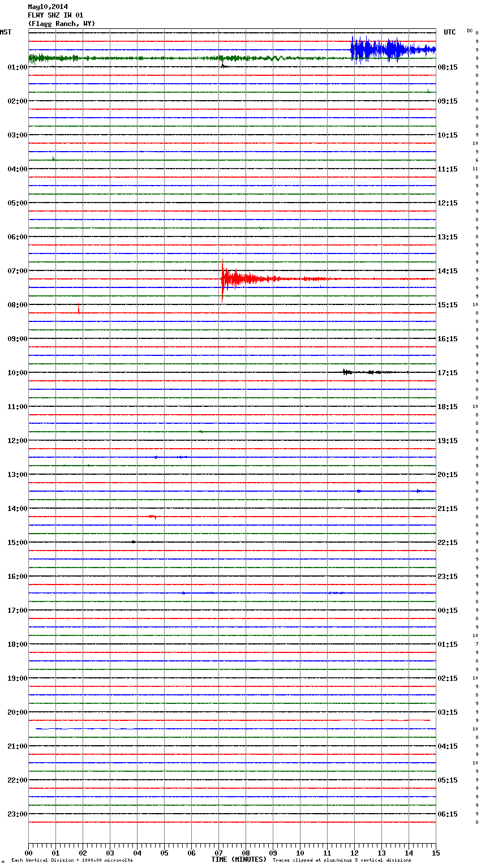This screenshot has width=481, height=868.
Task: Select the 06:00 MST row label
Action: coord(17,237)
